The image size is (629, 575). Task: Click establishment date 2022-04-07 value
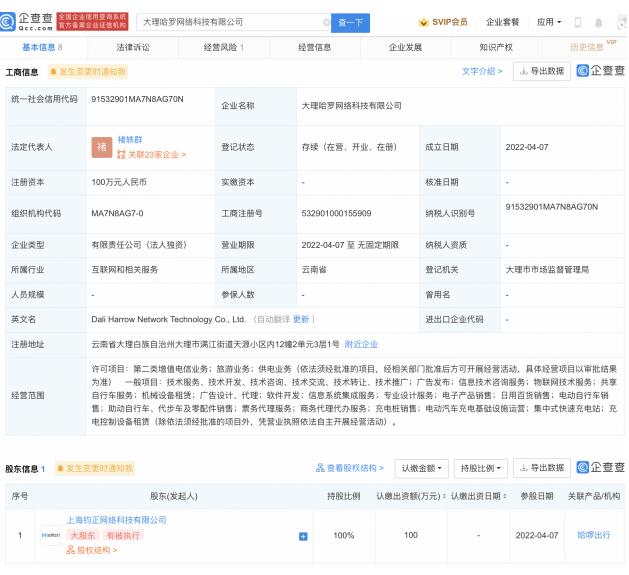click(527, 147)
